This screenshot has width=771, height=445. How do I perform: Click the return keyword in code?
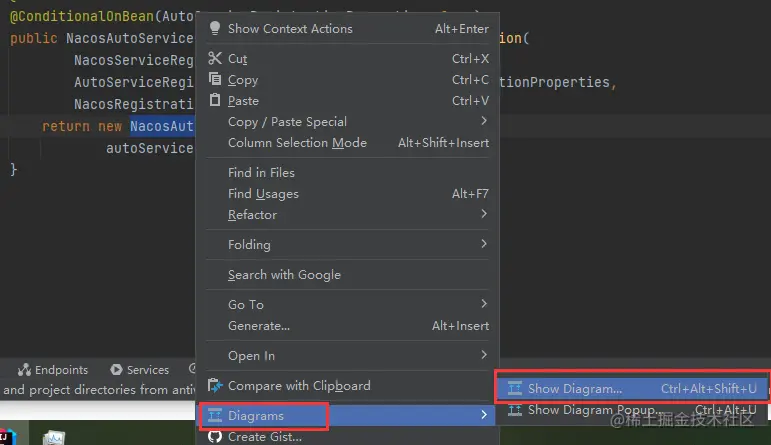(66, 126)
